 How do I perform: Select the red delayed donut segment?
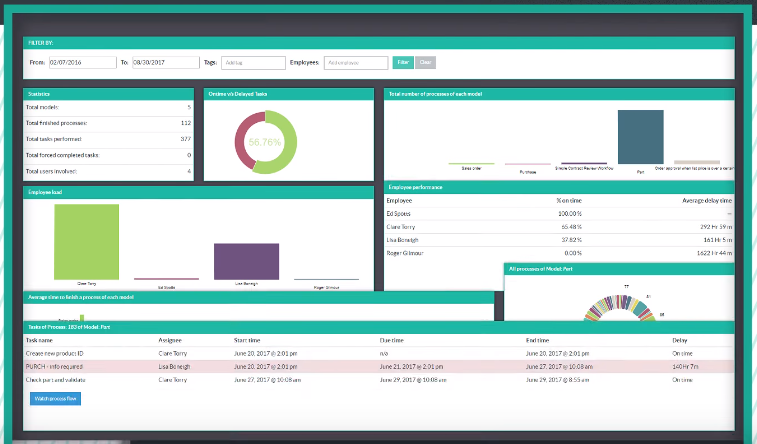click(x=241, y=140)
